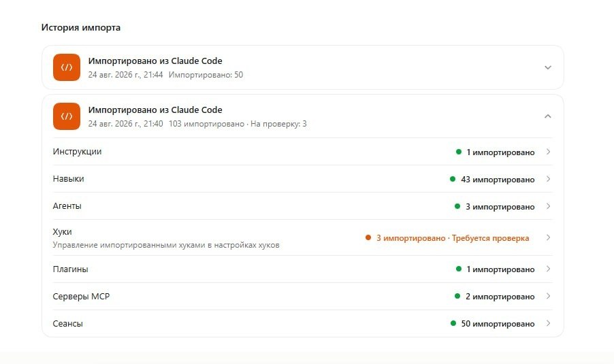Select the Инструкции category row
The width and height of the screenshot is (614, 364).
click(x=303, y=152)
